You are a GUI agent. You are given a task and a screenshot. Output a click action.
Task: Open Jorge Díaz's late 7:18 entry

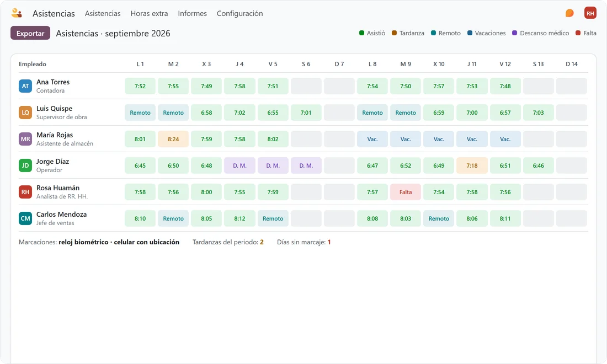[472, 165]
